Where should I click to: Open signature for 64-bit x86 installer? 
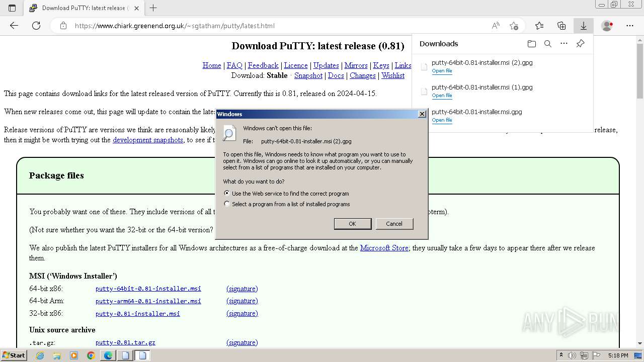(242, 289)
